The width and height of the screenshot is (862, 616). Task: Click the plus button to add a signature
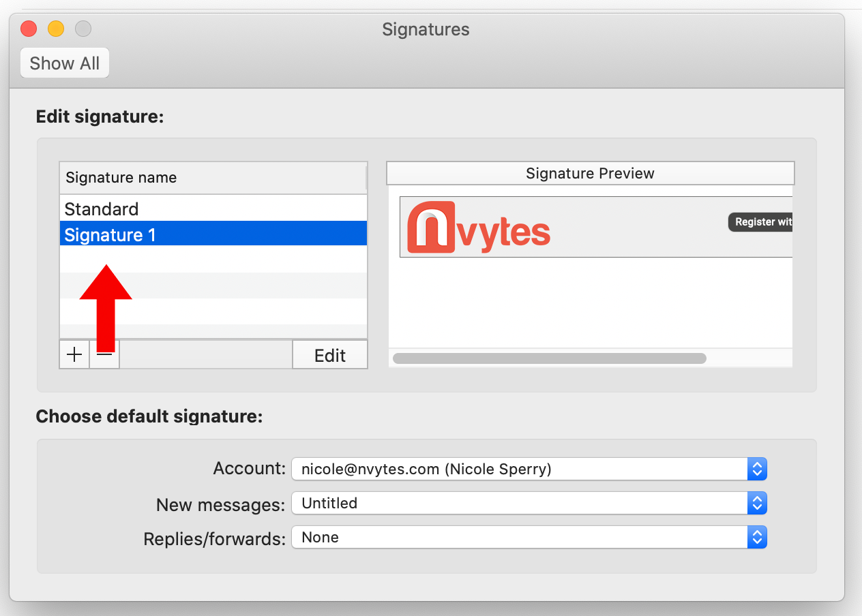(x=74, y=355)
